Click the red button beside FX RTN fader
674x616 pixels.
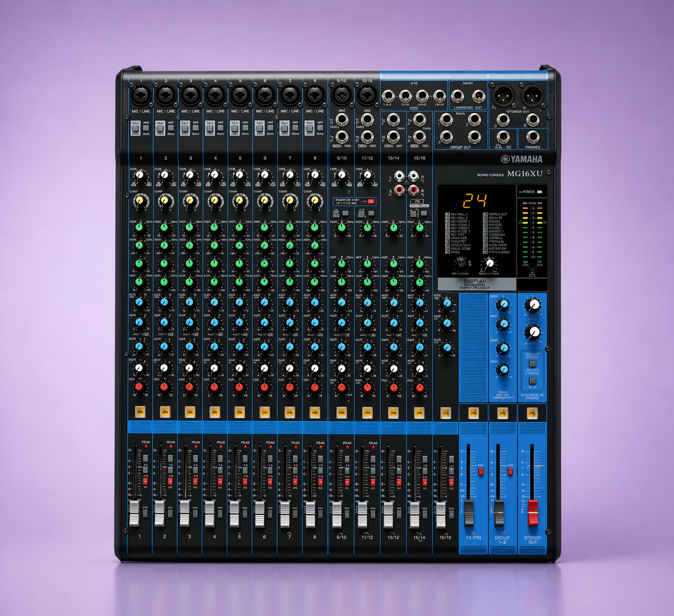pos(481,471)
